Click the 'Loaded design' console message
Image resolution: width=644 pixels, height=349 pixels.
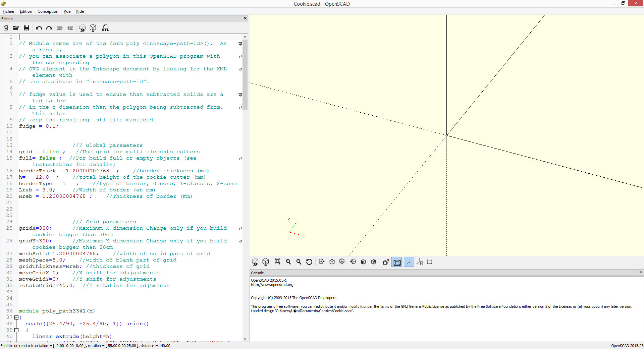pyautogui.click(x=303, y=311)
